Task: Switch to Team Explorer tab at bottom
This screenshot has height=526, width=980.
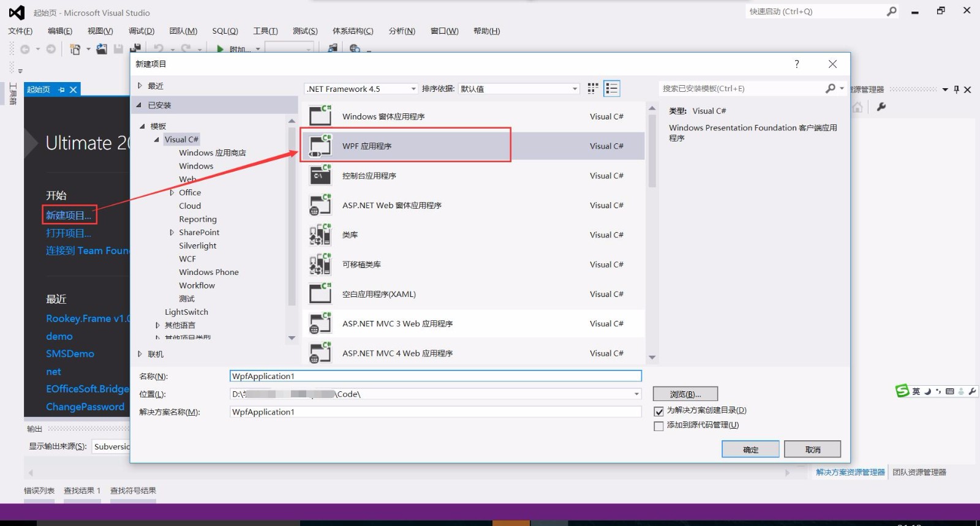Action: [x=919, y=472]
